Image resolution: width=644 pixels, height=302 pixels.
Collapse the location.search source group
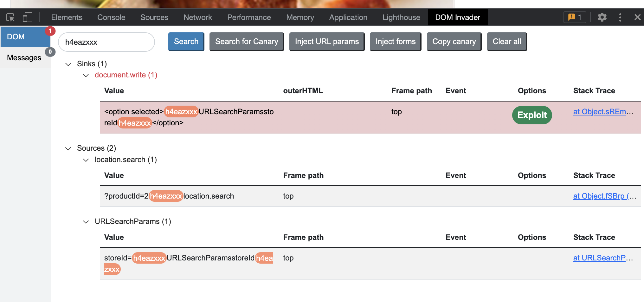(x=86, y=160)
